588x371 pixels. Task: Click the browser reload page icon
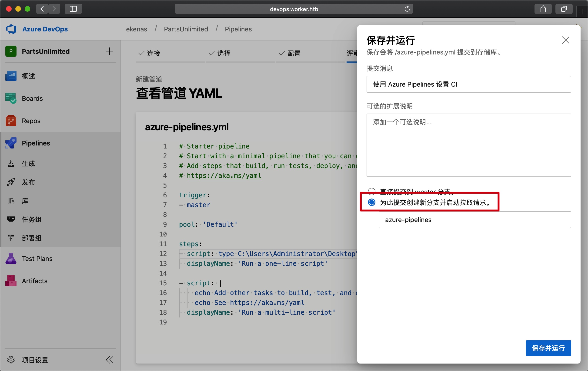407,9
